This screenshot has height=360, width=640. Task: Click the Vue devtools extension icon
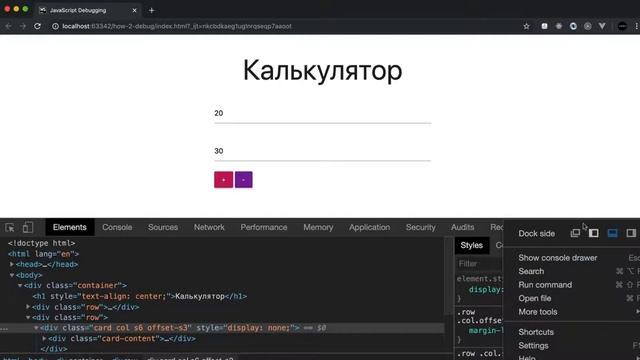click(x=602, y=26)
